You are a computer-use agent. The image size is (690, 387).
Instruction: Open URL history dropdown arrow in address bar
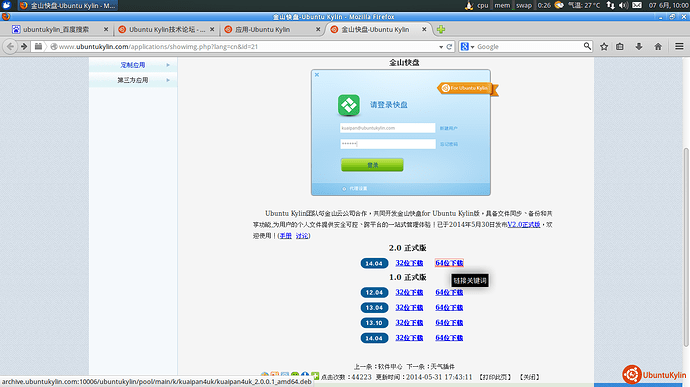441,47
